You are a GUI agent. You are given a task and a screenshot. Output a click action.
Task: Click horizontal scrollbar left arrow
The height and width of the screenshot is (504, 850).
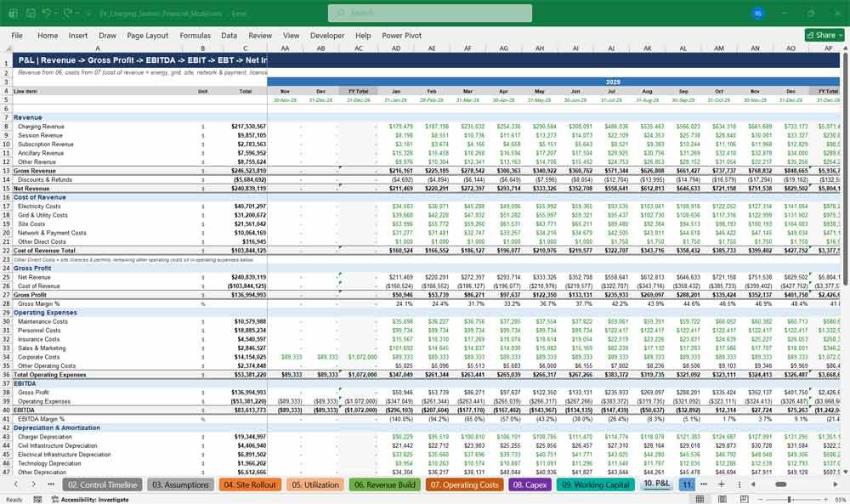(x=753, y=484)
